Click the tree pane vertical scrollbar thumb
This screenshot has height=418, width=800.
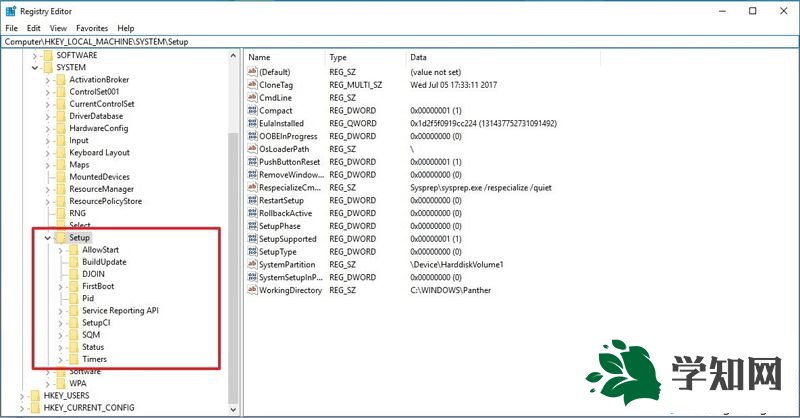tap(233, 268)
